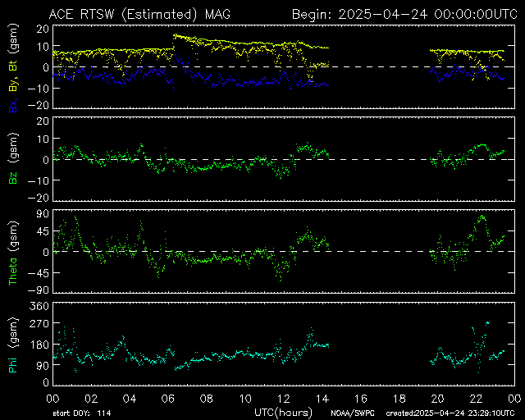The height and width of the screenshot is (420, 525).
Task: Click the "0" tick in the Bx/By/Bt panel
Action: point(46,67)
